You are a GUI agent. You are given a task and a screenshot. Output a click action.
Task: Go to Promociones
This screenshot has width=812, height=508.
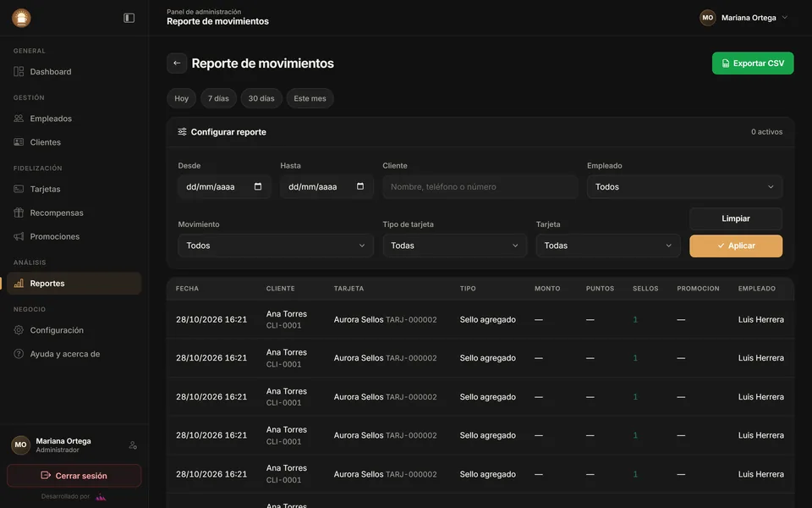pyautogui.click(x=74, y=236)
